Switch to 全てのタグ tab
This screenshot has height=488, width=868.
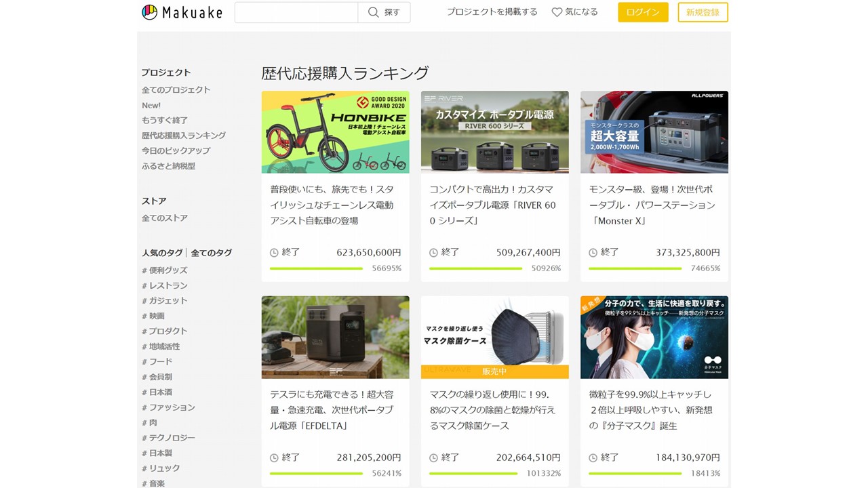click(x=212, y=253)
